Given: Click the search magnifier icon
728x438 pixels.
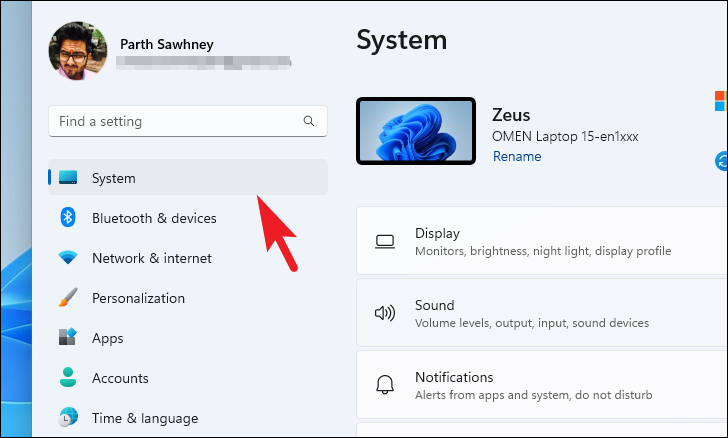Looking at the screenshot, I should click(309, 121).
